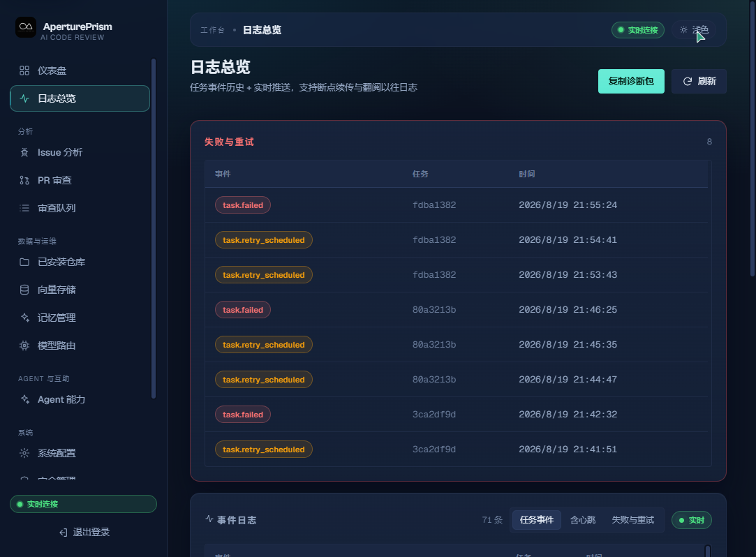Click task.retry_scheduled badge at 21:53:43
Screen dimensions: 756x557
(x=263, y=275)
